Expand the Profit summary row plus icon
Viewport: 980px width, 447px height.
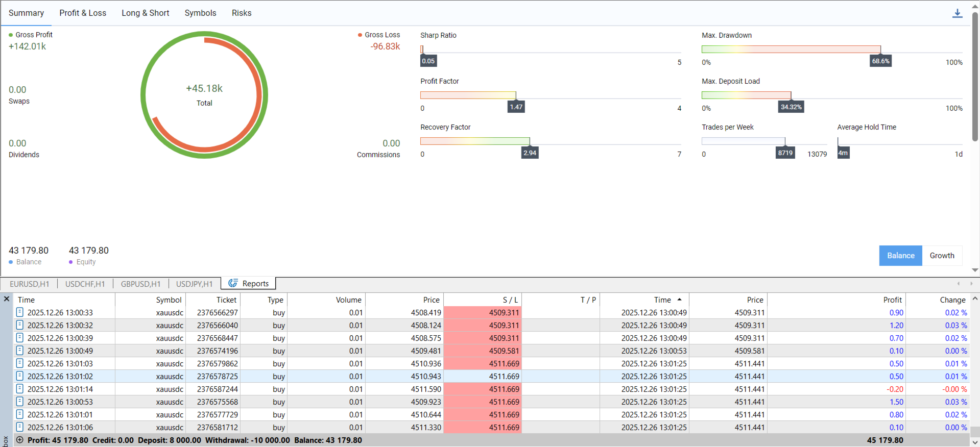[x=20, y=439]
